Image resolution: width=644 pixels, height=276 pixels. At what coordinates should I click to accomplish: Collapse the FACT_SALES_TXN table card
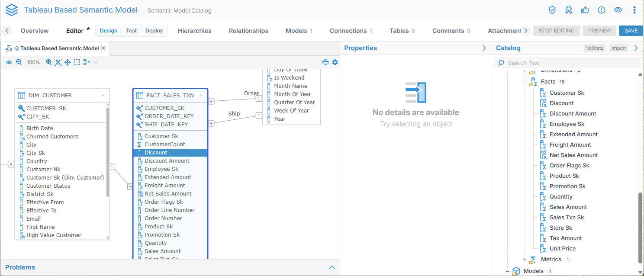pyautogui.click(x=201, y=96)
